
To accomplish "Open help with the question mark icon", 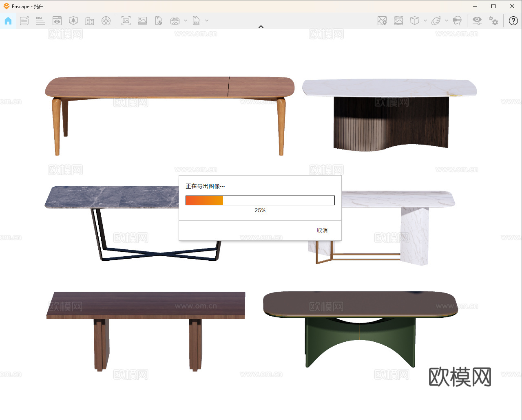I will (513, 21).
